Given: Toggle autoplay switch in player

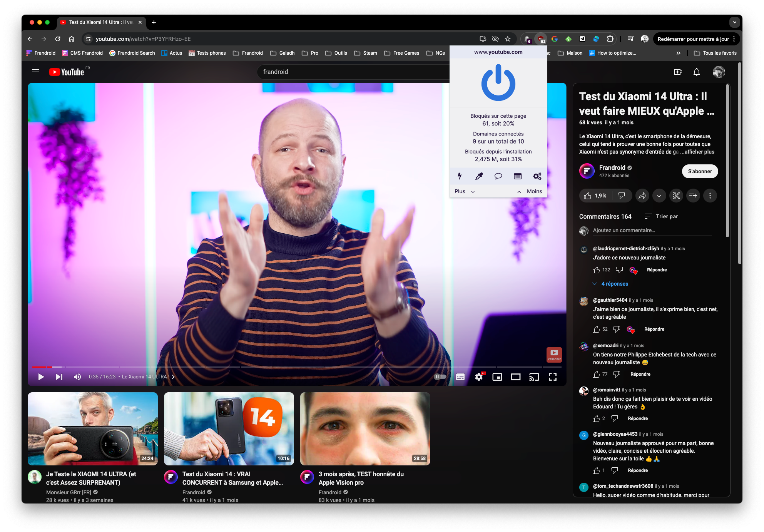Looking at the screenshot, I should (x=440, y=377).
